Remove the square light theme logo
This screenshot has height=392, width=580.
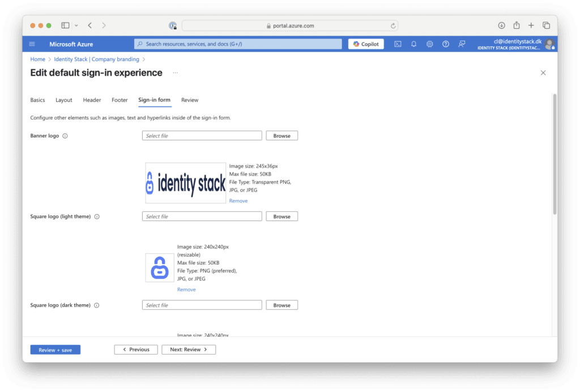coord(186,289)
